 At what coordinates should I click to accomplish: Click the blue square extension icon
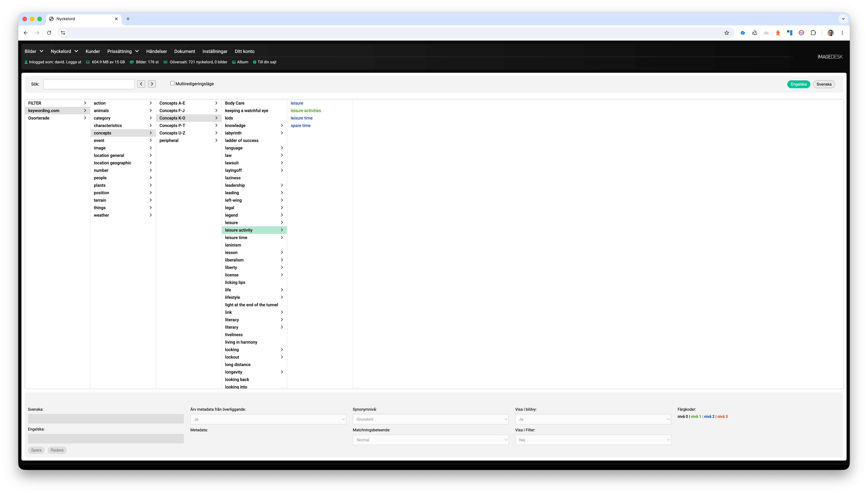790,33
